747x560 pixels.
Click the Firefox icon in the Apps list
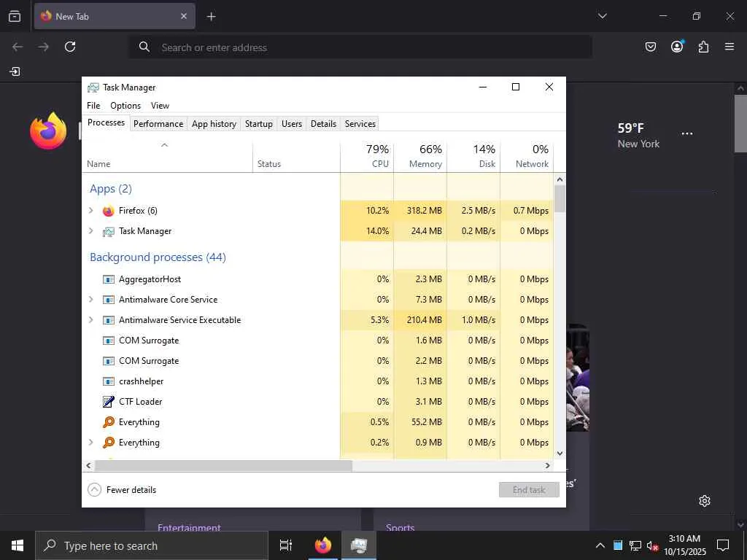tap(109, 211)
